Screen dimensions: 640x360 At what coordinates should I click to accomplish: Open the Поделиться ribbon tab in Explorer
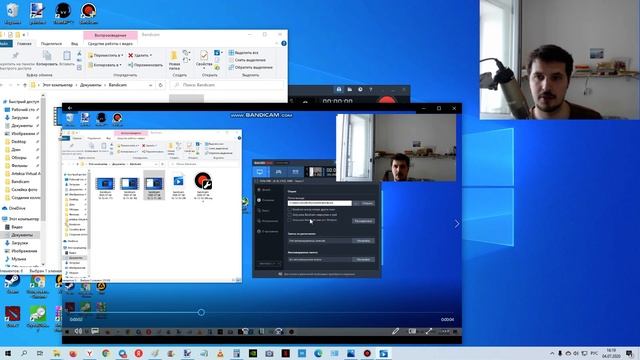pos(51,43)
